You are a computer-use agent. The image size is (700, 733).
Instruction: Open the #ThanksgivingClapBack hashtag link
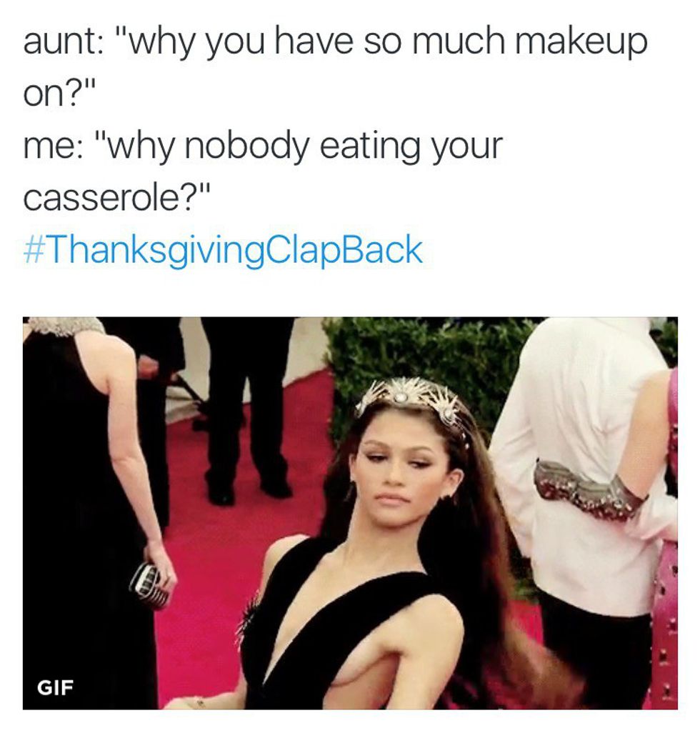(223, 249)
